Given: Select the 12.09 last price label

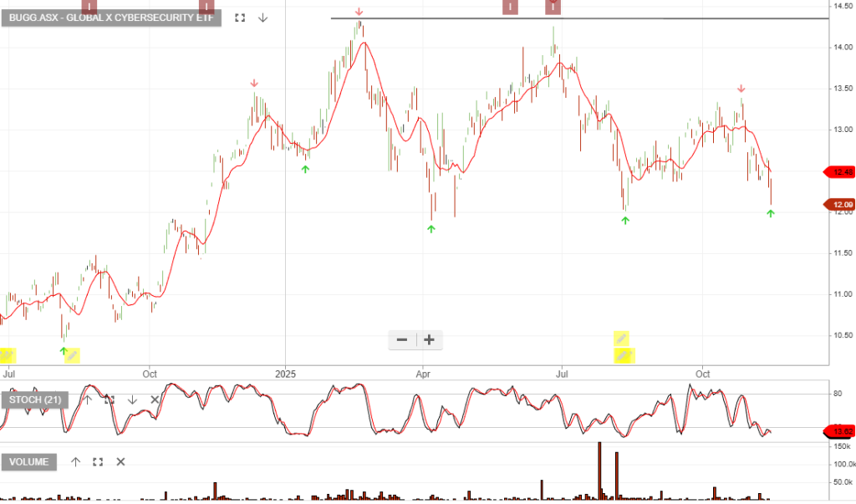Looking at the screenshot, I should tap(839, 204).
